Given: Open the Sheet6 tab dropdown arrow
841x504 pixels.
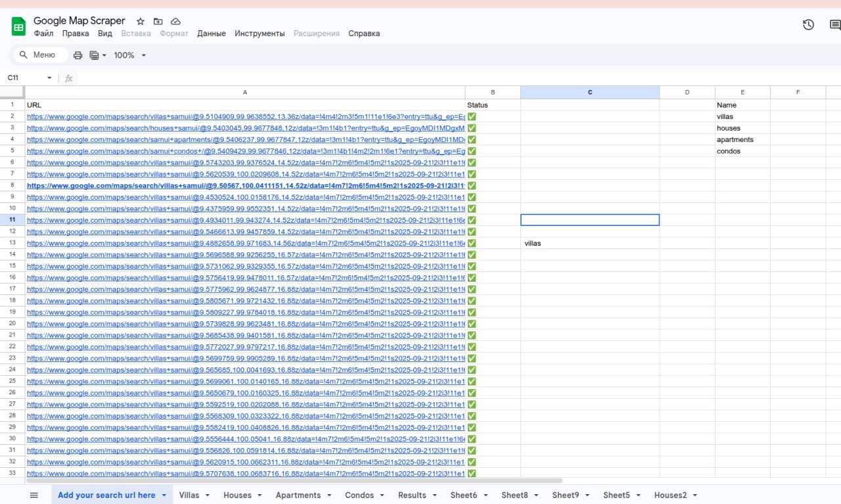Looking at the screenshot, I should tap(486, 495).
